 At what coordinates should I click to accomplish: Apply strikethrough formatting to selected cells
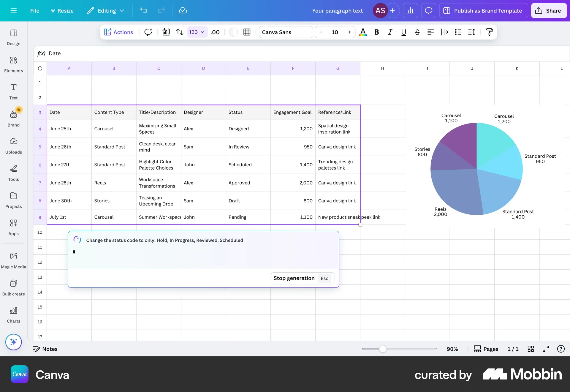[x=417, y=32]
